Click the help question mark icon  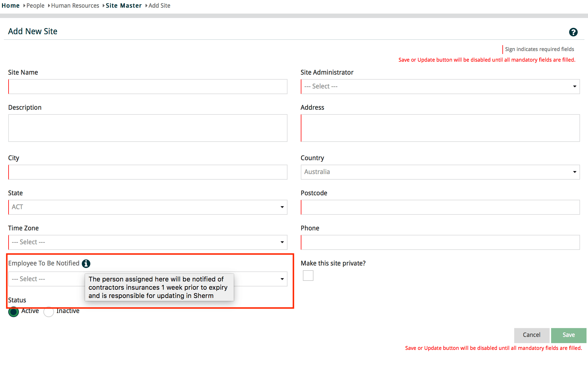(573, 32)
